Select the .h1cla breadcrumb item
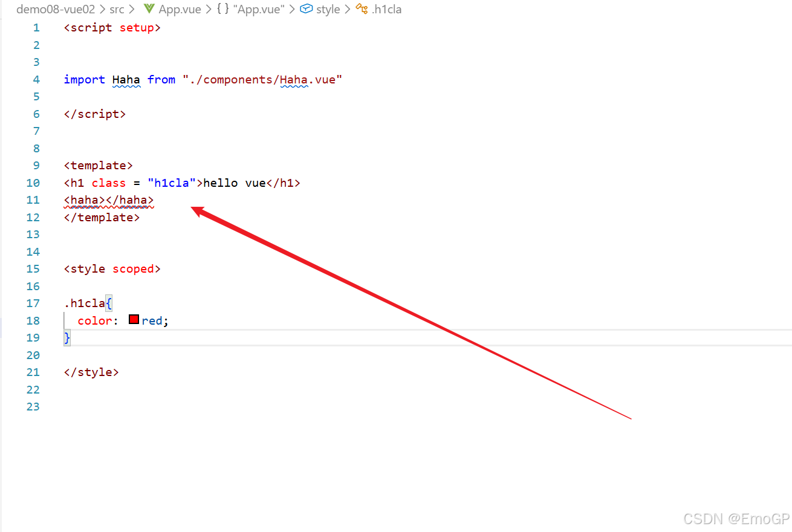 click(x=386, y=9)
